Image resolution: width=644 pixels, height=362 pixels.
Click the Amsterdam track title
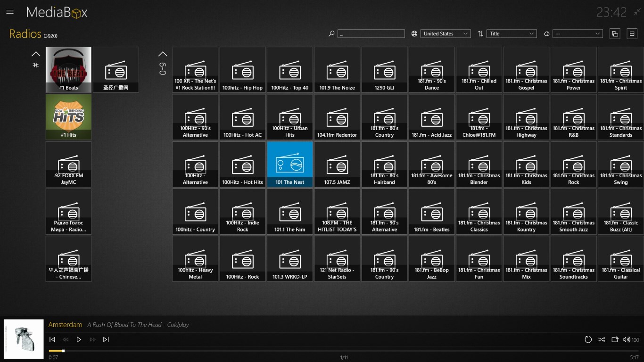66,325
